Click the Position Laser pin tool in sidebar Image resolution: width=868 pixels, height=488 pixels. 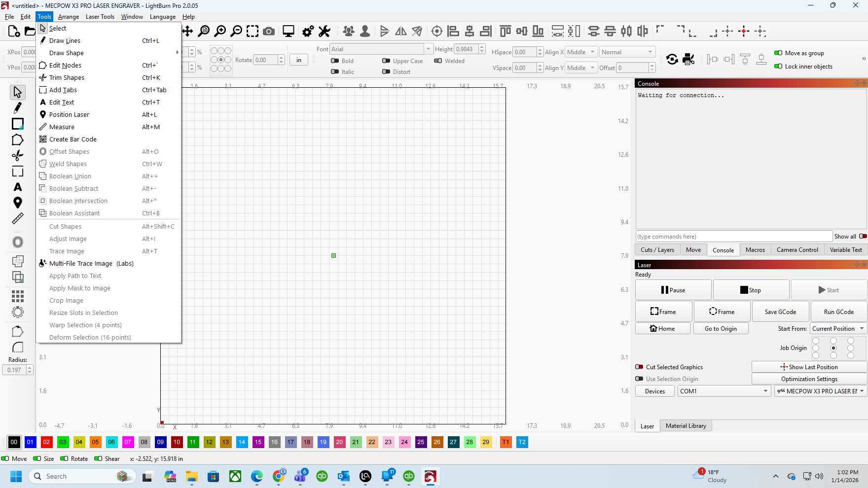pos(18,203)
